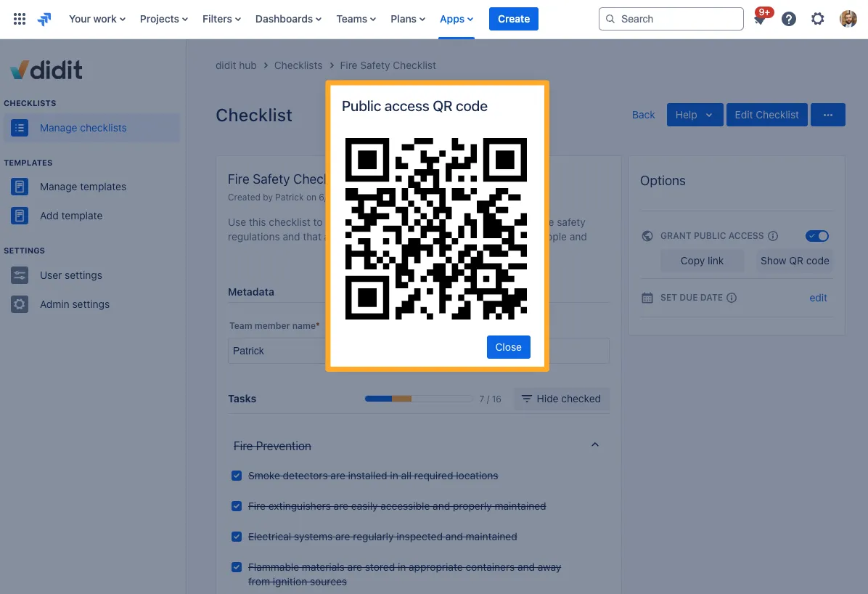Close the QR code dialog
Image resolution: width=868 pixels, height=594 pixels.
tap(508, 347)
